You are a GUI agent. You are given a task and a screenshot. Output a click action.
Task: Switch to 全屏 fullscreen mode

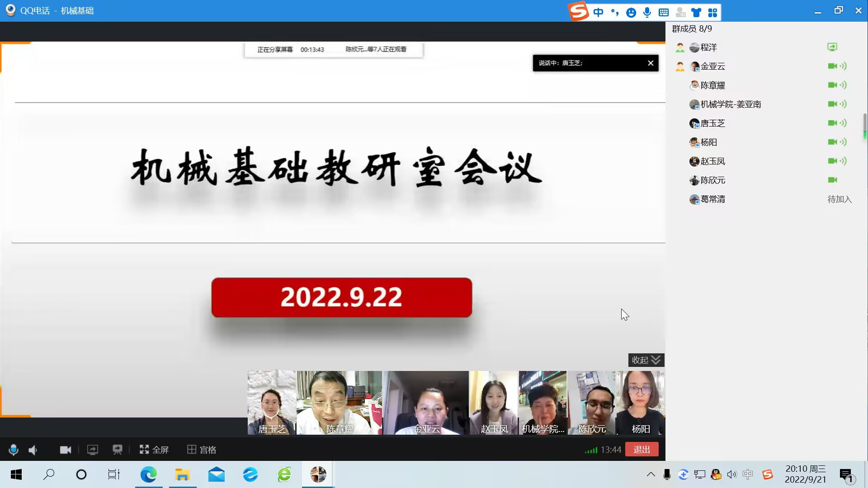click(154, 450)
